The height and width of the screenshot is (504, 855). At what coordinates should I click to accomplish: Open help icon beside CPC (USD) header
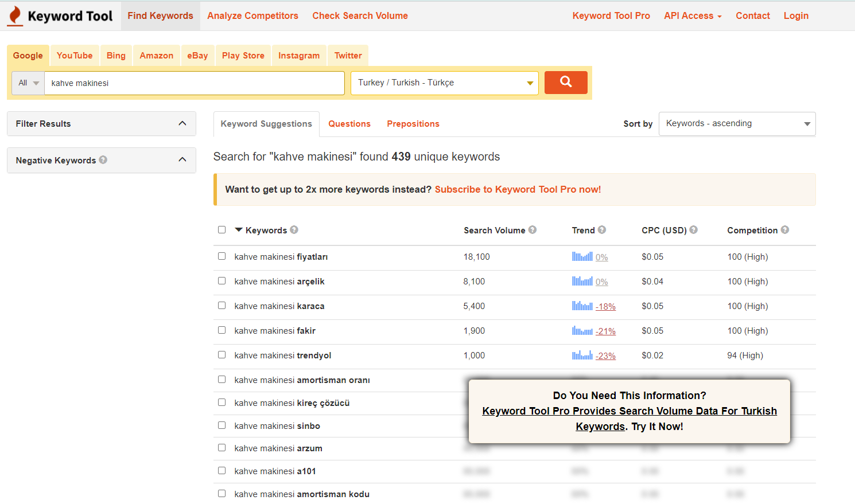(x=694, y=229)
